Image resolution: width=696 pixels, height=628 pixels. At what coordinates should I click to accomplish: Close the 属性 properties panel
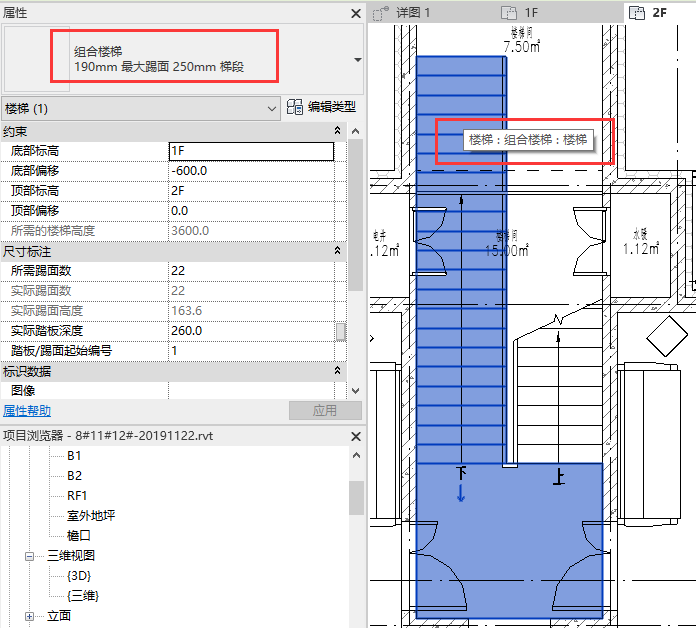[355, 13]
